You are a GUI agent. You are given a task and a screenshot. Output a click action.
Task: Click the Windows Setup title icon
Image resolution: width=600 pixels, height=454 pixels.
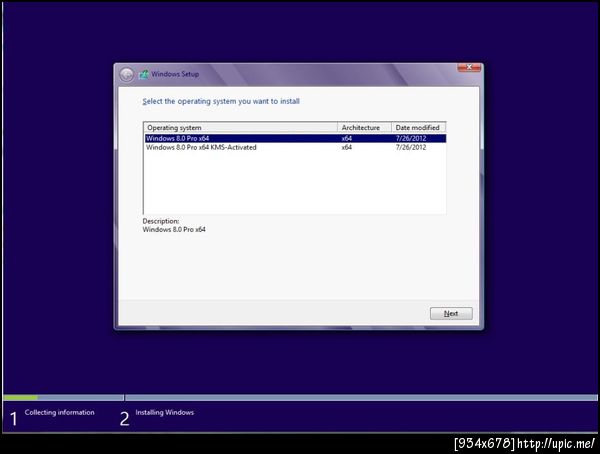pos(144,74)
